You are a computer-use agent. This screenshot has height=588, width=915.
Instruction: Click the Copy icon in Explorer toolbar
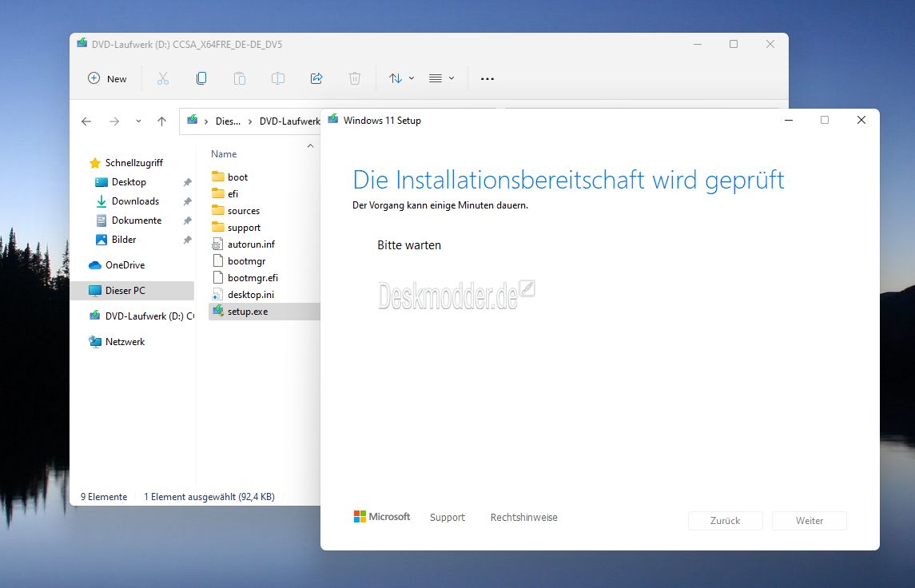201,79
